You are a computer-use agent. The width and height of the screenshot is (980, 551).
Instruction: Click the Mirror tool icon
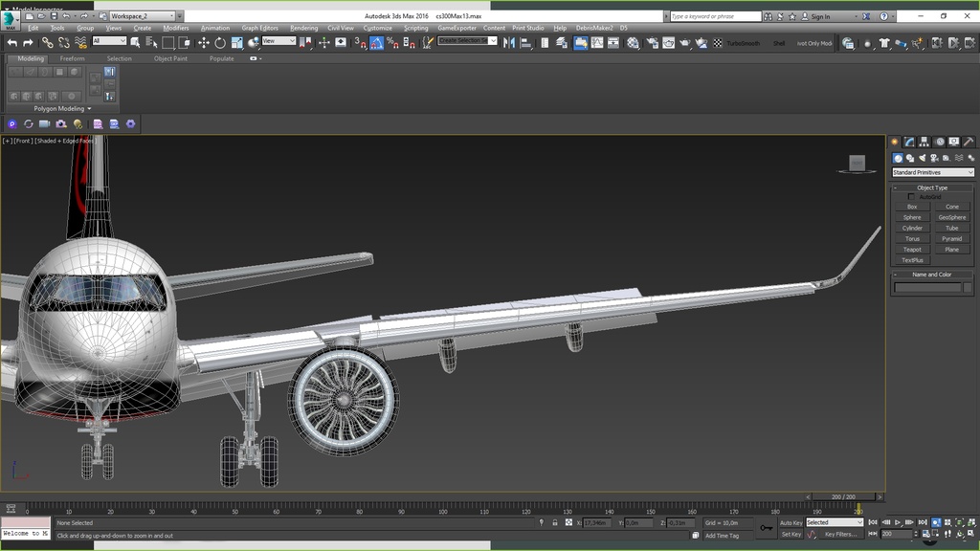click(509, 42)
